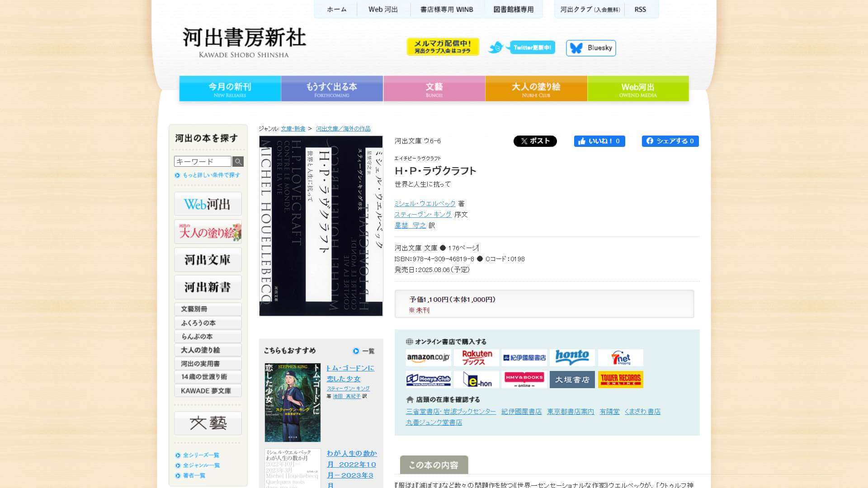Open Web 河出 in top menu
The width and height of the screenshot is (868, 488).
click(383, 9)
